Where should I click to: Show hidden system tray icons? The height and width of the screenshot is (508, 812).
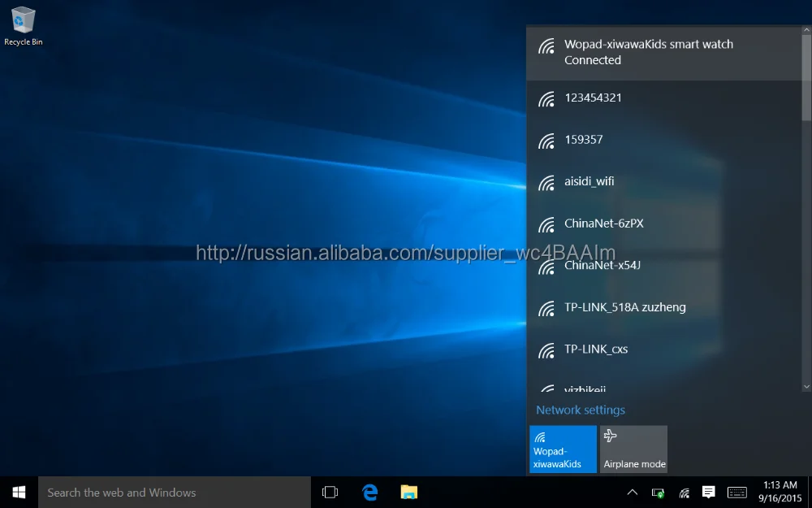(x=633, y=492)
